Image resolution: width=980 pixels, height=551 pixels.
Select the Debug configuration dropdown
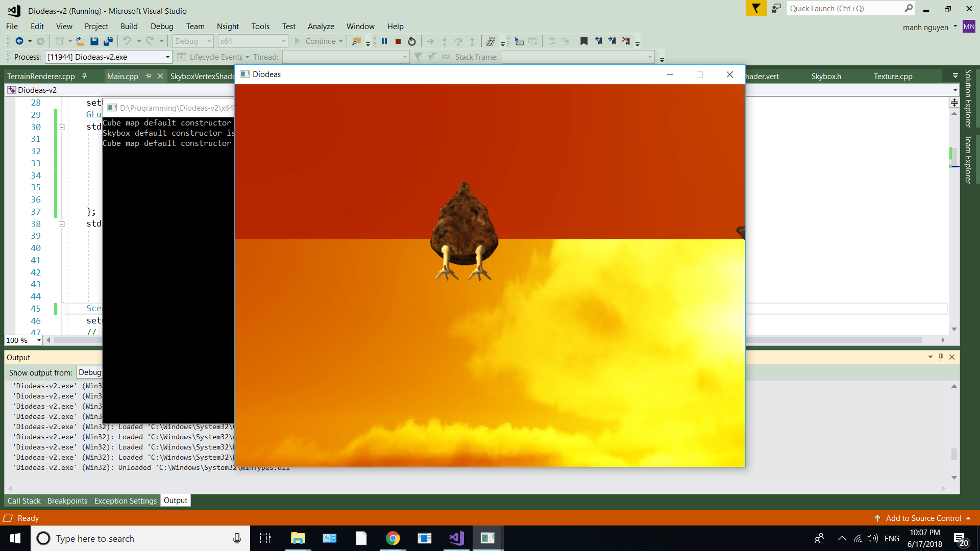191,41
